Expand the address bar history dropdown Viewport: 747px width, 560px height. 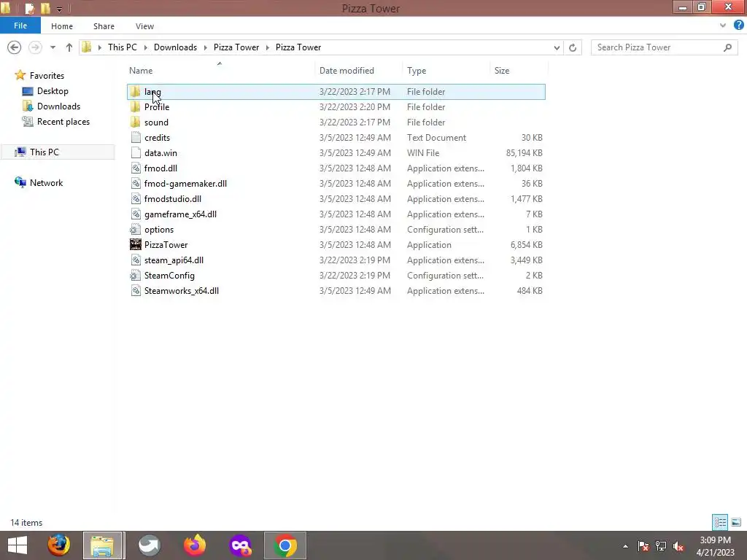coord(557,47)
